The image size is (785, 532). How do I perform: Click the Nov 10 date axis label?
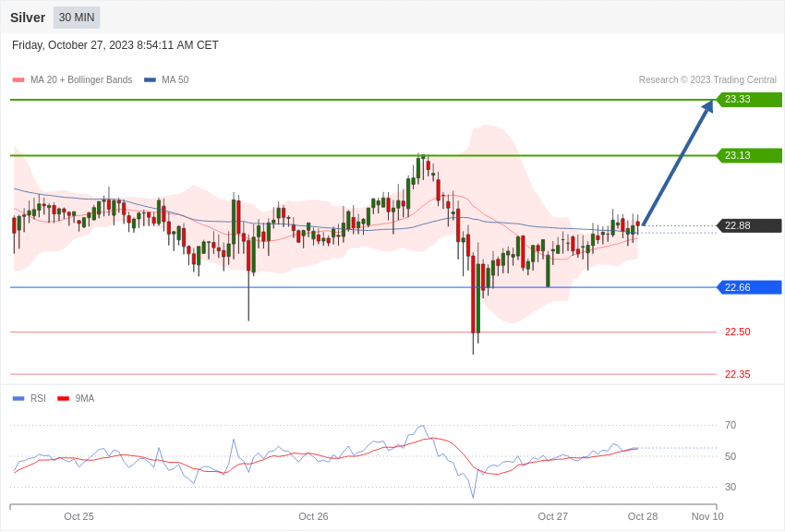tap(707, 516)
